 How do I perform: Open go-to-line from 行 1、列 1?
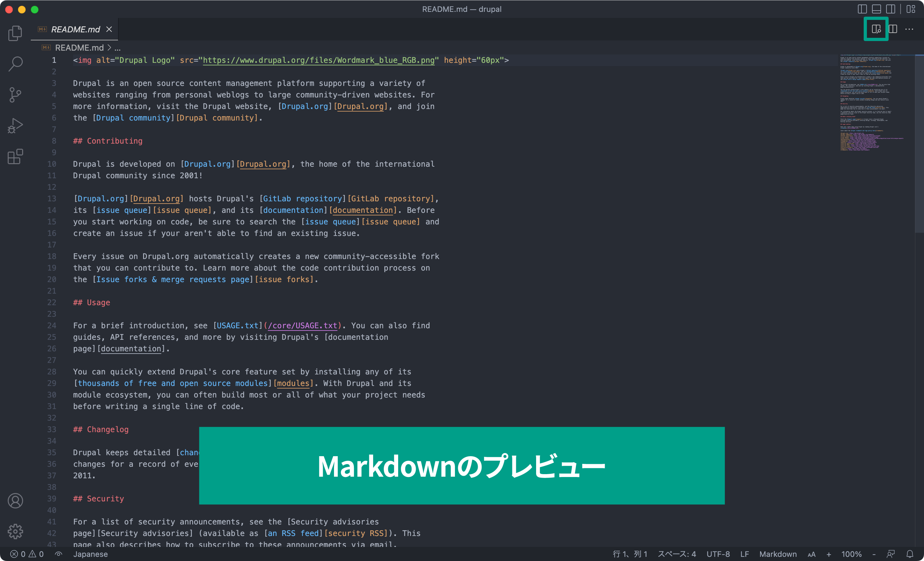click(630, 554)
